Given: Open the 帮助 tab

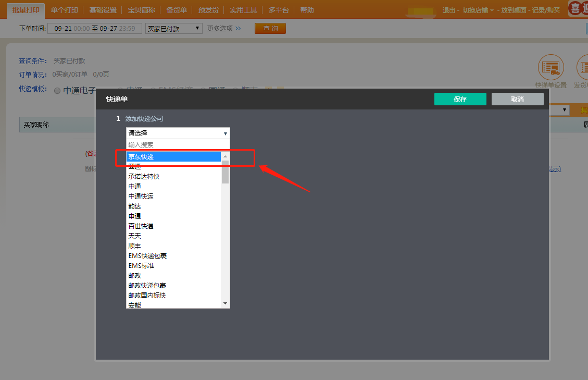Looking at the screenshot, I should [307, 10].
